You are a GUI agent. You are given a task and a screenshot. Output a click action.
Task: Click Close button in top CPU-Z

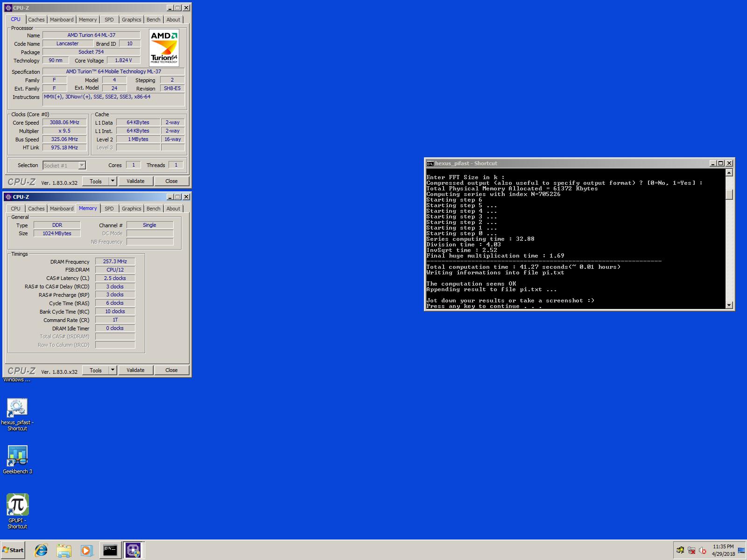click(171, 181)
